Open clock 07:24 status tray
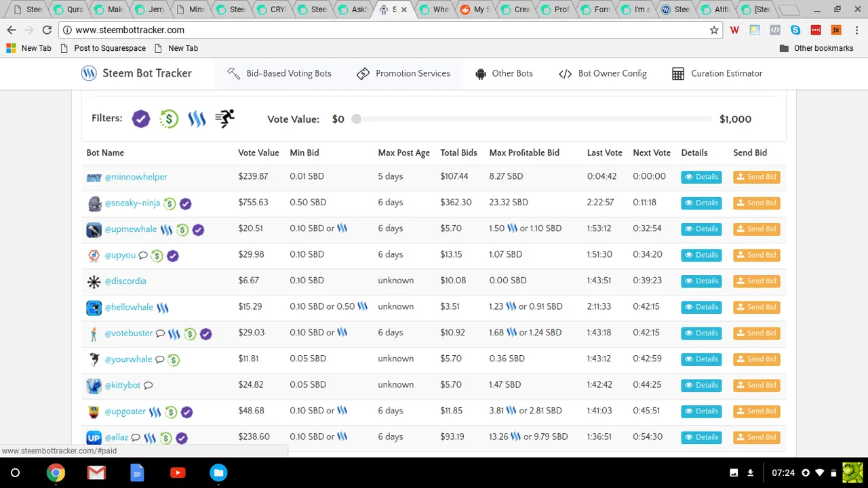Viewport: 868px width, 488px height. [783, 472]
